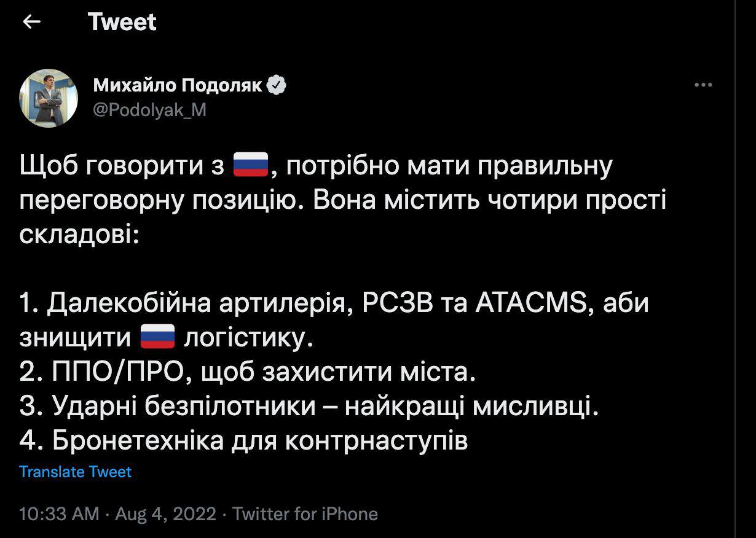
Task: Click the 10:33 AM timestamp
Action: point(59,513)
